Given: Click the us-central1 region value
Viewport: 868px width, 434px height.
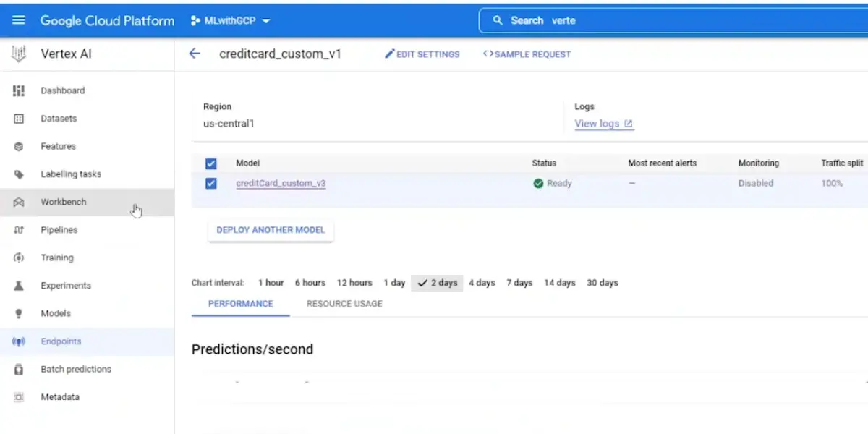Looking at the screenshot, I should coord(229,124).
